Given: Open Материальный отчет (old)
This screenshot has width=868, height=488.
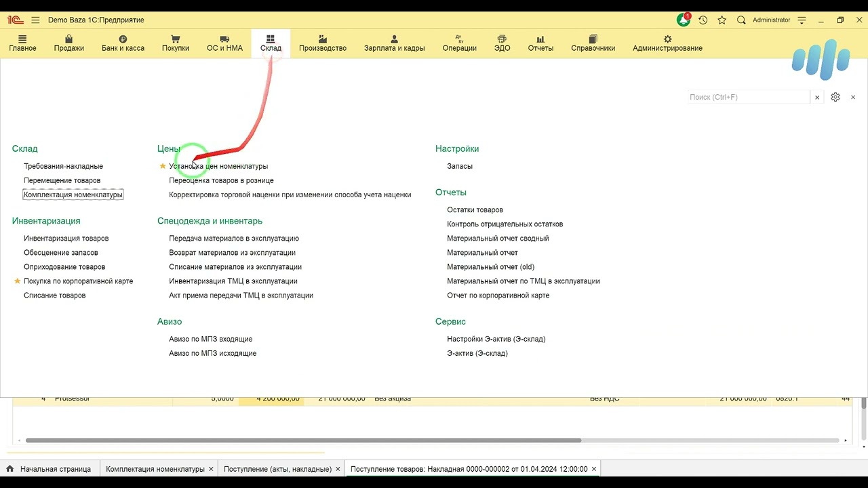Looking at the screenshot, I should click(490, 267).
